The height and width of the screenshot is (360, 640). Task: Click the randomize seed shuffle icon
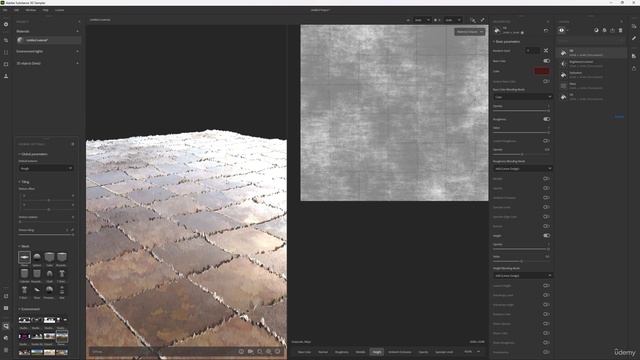pos(546,51)
